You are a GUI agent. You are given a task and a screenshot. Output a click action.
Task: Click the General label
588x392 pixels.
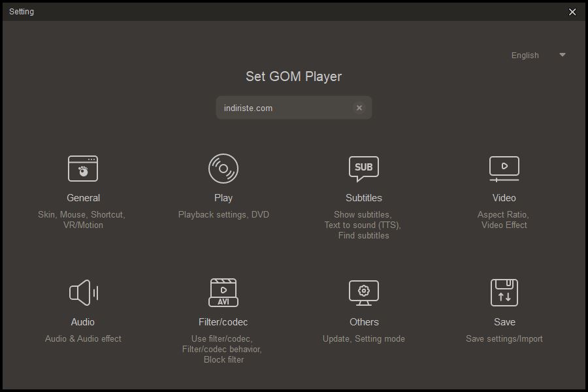tap(83, 198)
